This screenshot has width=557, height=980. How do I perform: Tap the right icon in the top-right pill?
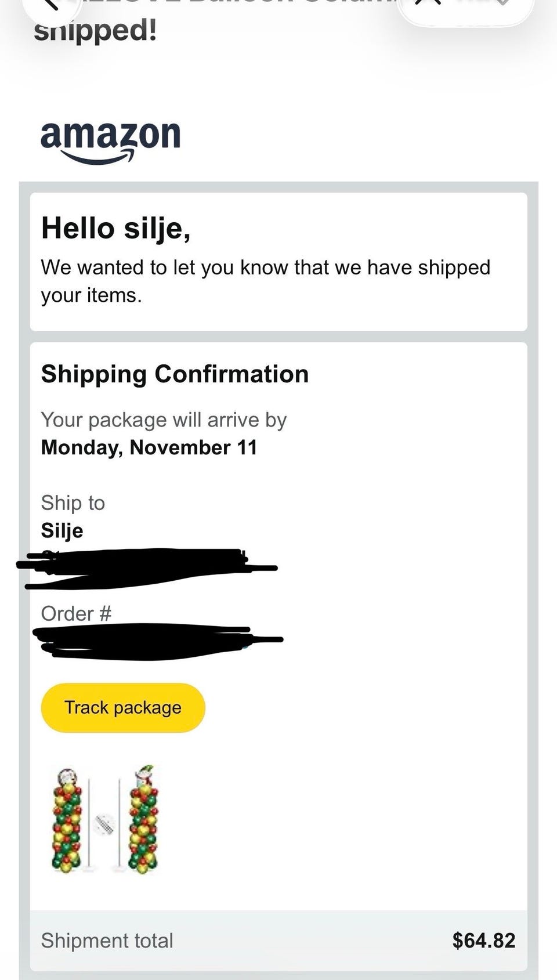pos(502,5)
